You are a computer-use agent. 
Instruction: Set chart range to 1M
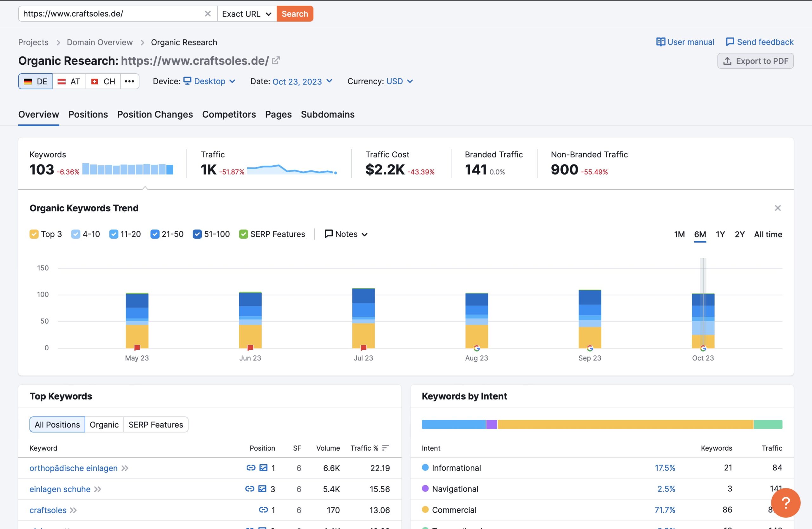(679, 234)
